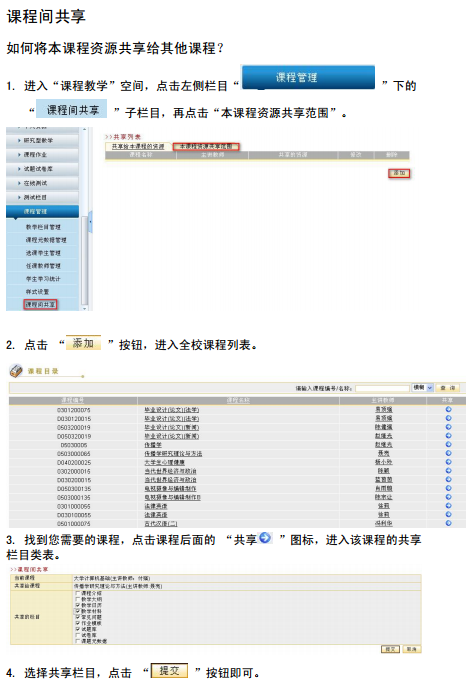Click the course number/name search field

coord(382,388)
